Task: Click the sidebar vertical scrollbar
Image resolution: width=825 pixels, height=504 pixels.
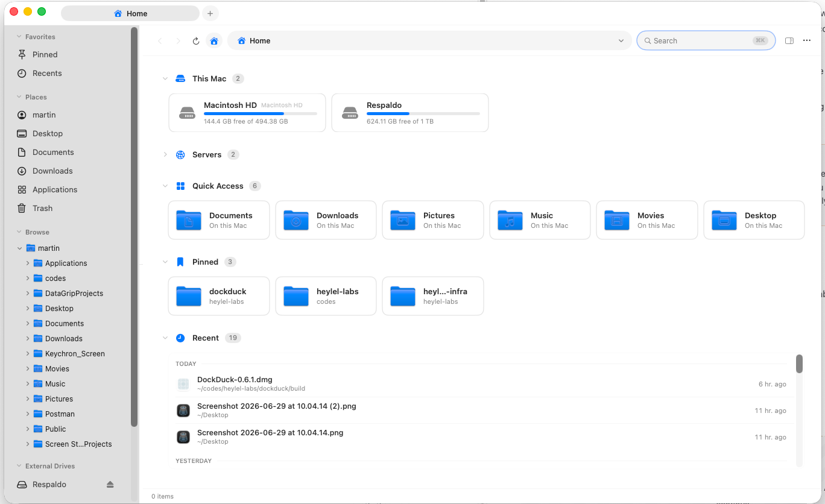Action: 134,227
